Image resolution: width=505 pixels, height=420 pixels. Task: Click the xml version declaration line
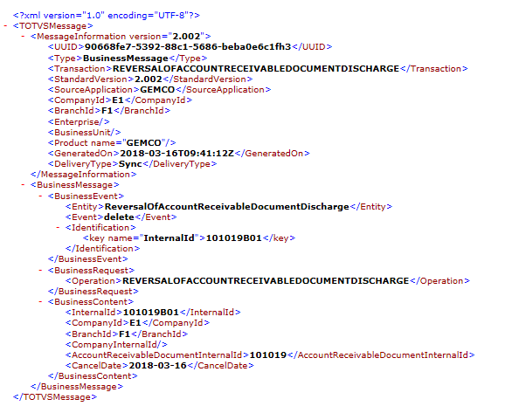pos(107,16)
